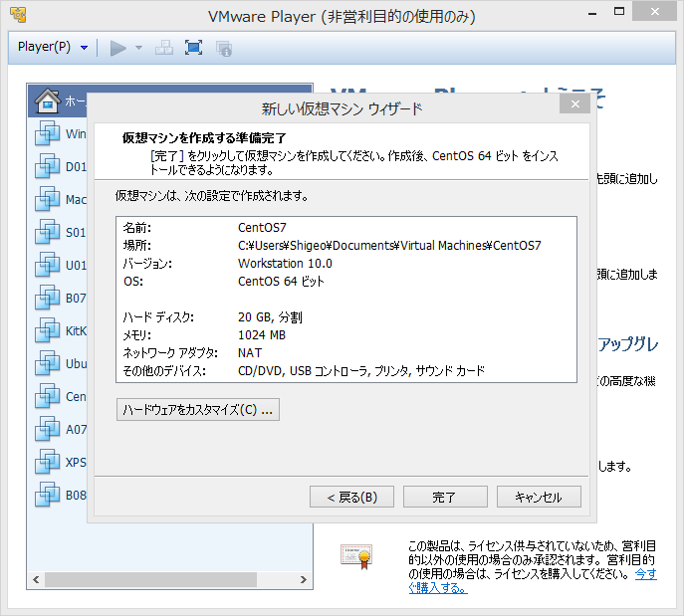Select the A07 virtual machine icon
Viewport: 684px width, 616px height.
(x=47, y=429)
